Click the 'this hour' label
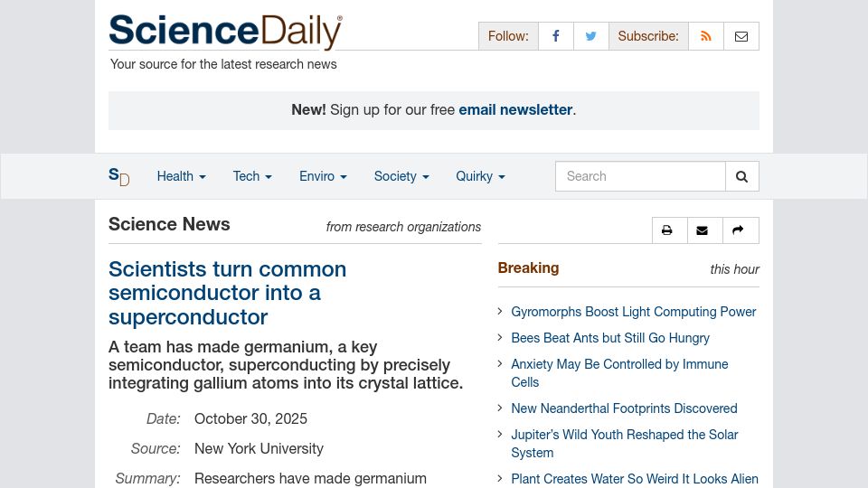Viewport: 868px width, 488px height. pyautogui.click(x=734, y=269)
